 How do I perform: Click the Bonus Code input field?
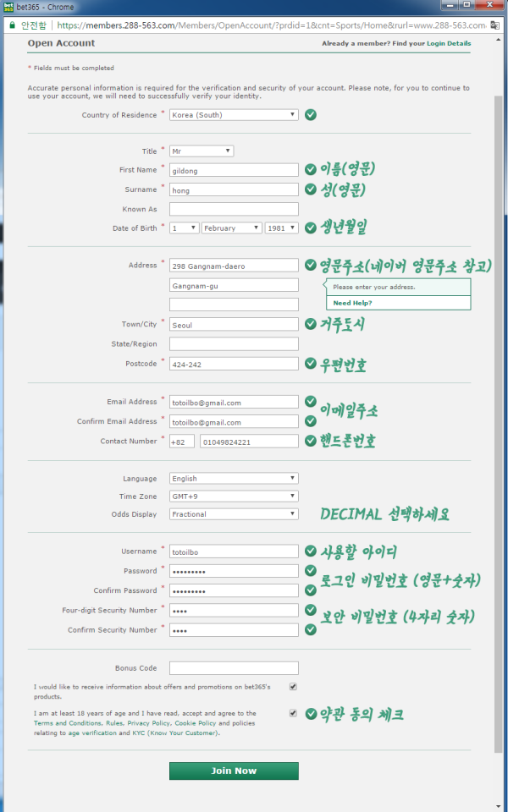tap(234, 668)
